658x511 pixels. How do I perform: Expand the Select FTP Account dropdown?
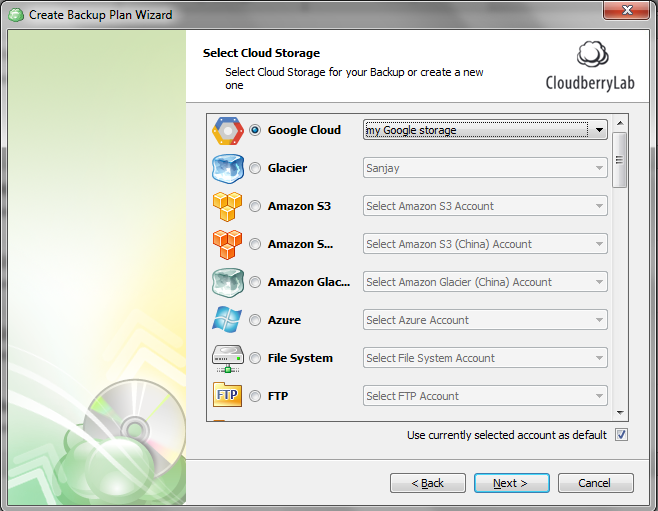coord(598,396)
